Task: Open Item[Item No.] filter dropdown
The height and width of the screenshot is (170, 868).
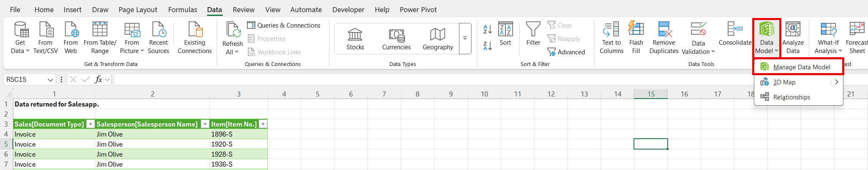Action: [263, 124]
